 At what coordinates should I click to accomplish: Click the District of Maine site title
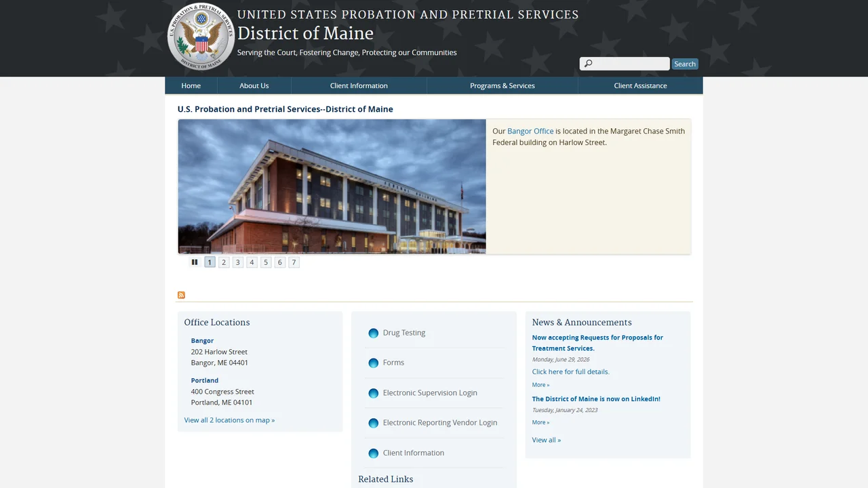click(305, 33)
